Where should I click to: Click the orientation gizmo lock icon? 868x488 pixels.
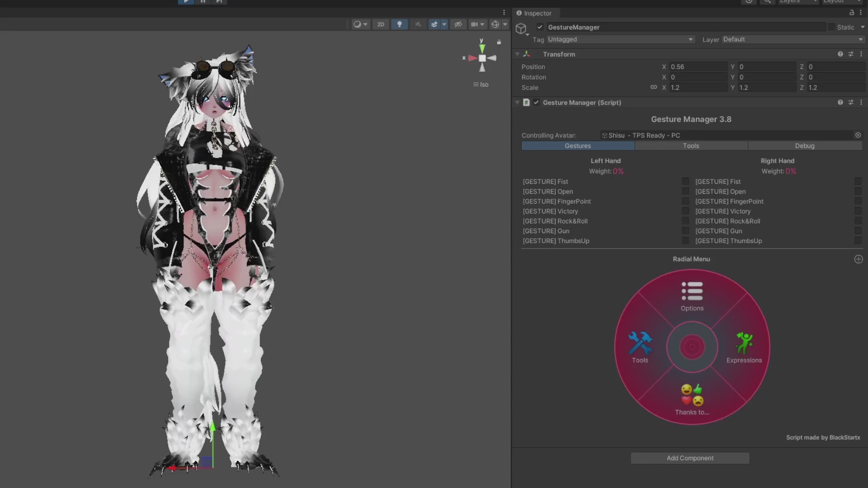(499, 42)
